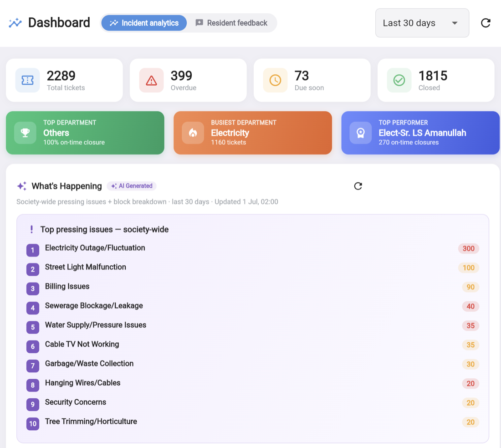This screenshot has width=501, height=448.
Task: Click the What's Happening heading
Action: (x=66, y=186)
